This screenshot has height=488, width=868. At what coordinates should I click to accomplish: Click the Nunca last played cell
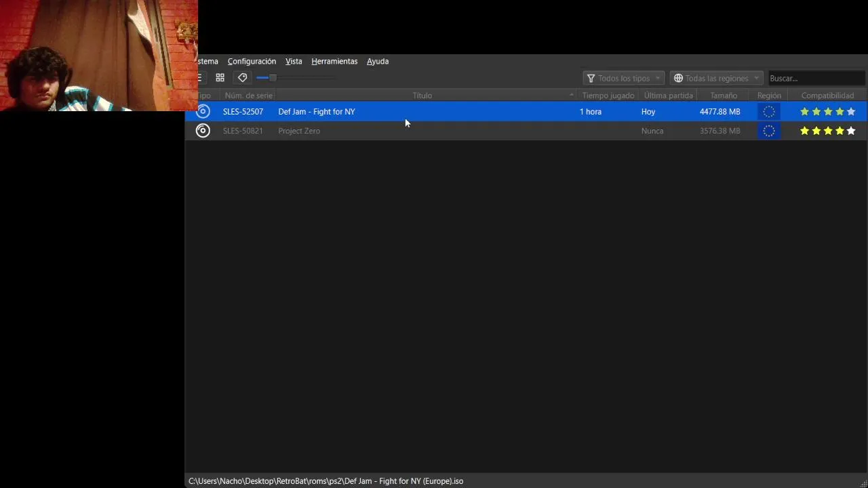(652, 131)
